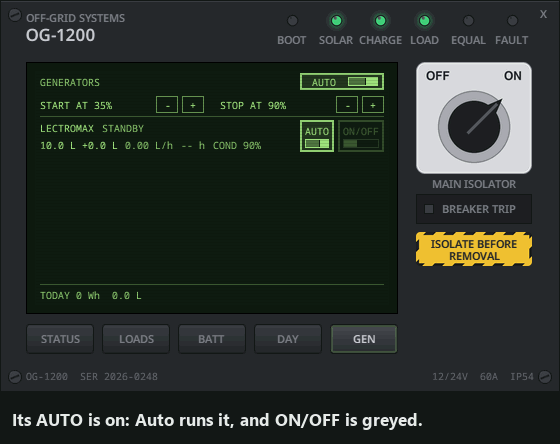
Task: Click the COND 90% reading
Action: click(237, 146)
